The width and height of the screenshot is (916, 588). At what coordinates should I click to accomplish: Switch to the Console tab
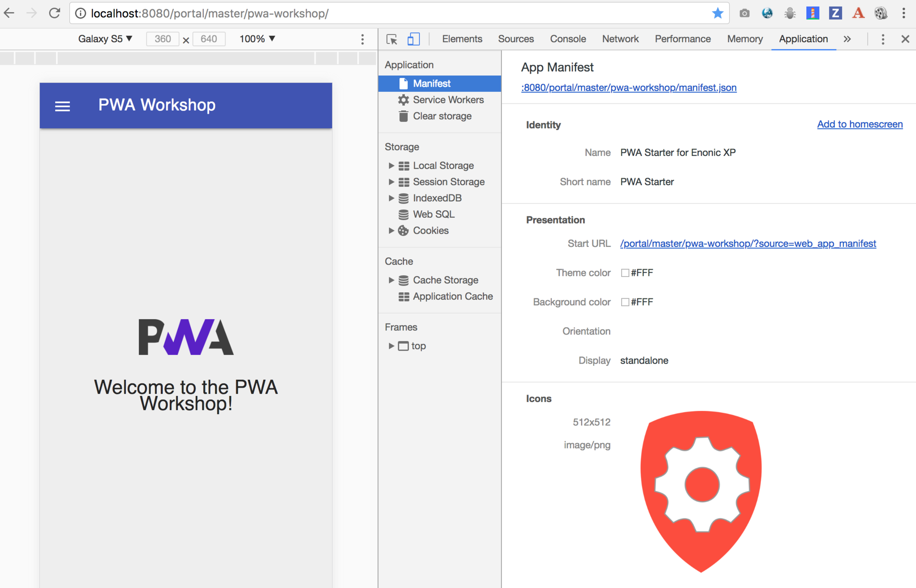tap(568, 39)
